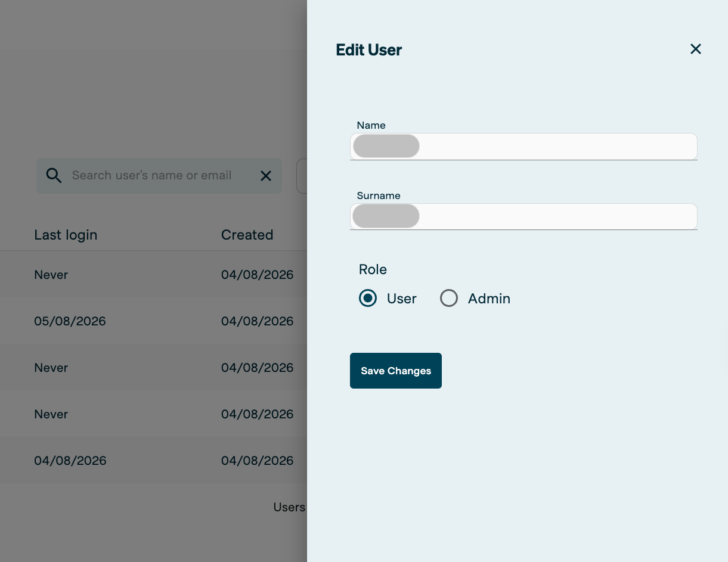The width and height of the screenshot is (728, 562).
Task: Focus the Surname input field
Action: tap(523, 217)
